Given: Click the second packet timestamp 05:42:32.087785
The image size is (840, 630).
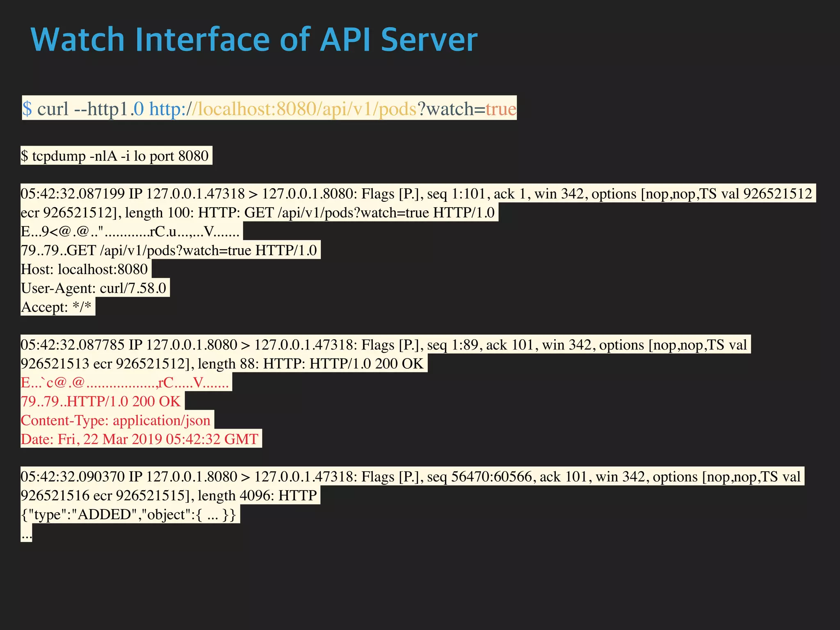Looking at the screenshot, I should point(73,345).
